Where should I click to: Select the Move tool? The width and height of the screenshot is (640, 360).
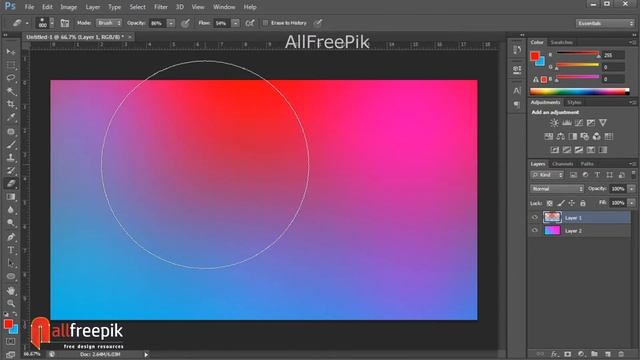11,52
